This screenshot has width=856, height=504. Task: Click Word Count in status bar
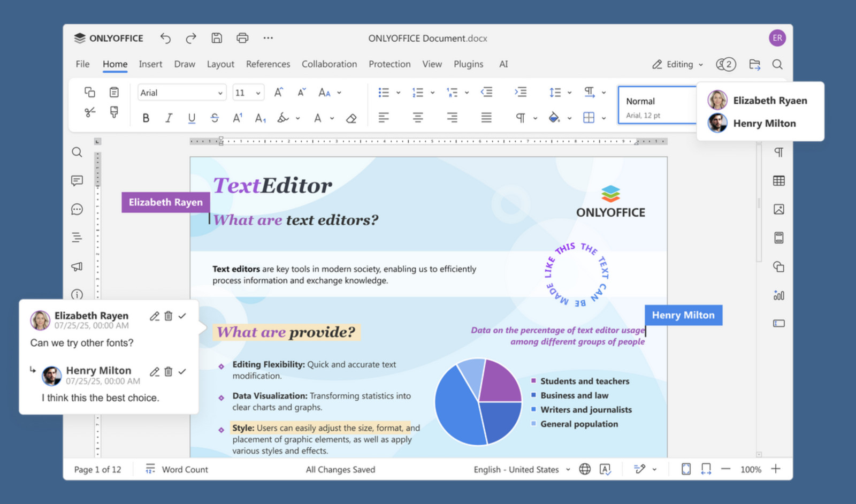(178, 469)
